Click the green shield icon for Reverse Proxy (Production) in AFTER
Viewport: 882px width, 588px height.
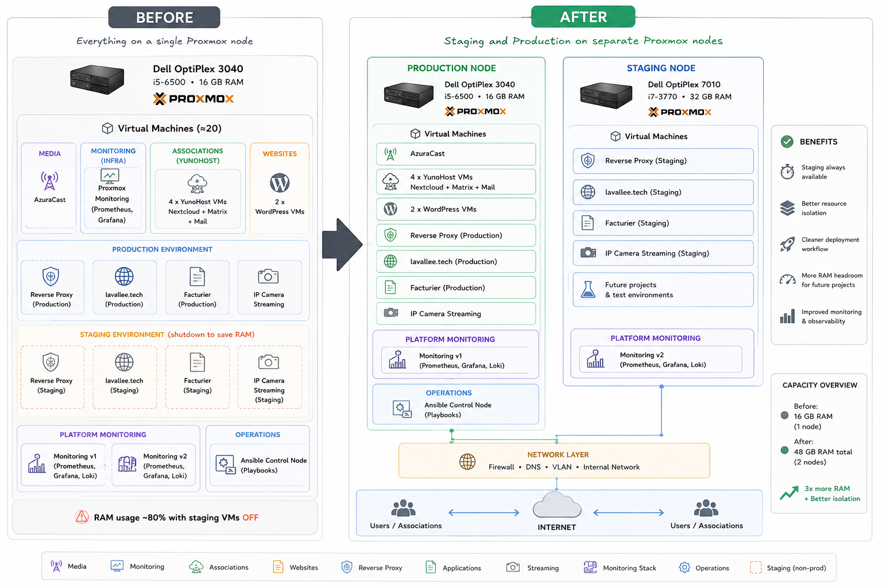coord(390,235)
